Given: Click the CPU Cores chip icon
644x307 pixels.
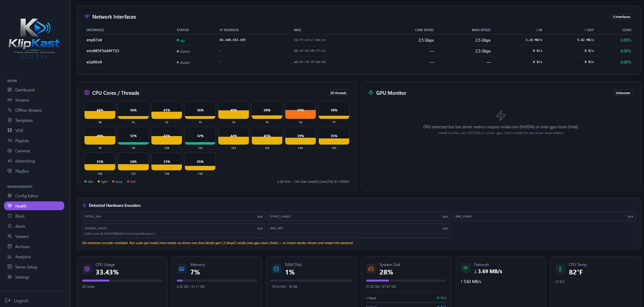Looking at the screenshot, I should [87, 93].
